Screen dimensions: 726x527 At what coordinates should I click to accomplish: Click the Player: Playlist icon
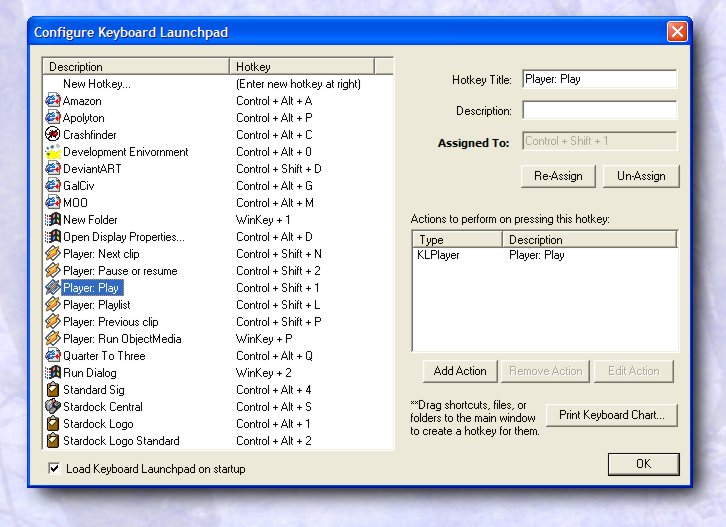pos(53,305)
